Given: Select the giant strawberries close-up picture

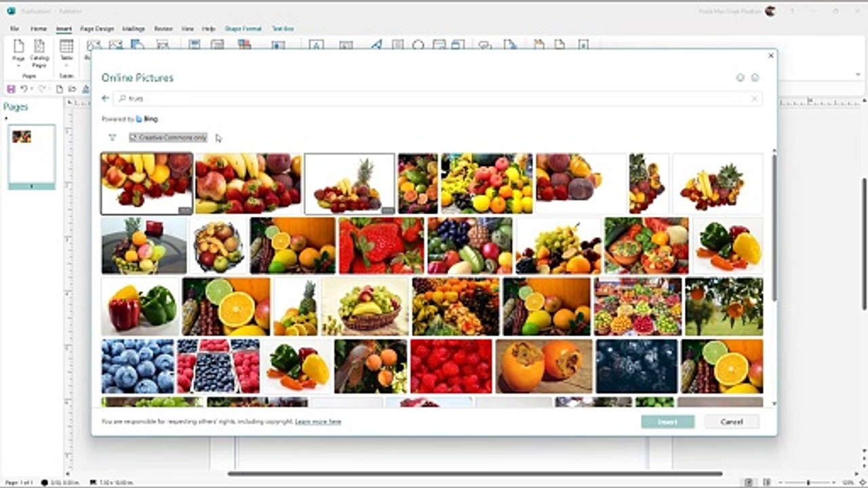Looking at the screenshot, I should tap(381, 245).
